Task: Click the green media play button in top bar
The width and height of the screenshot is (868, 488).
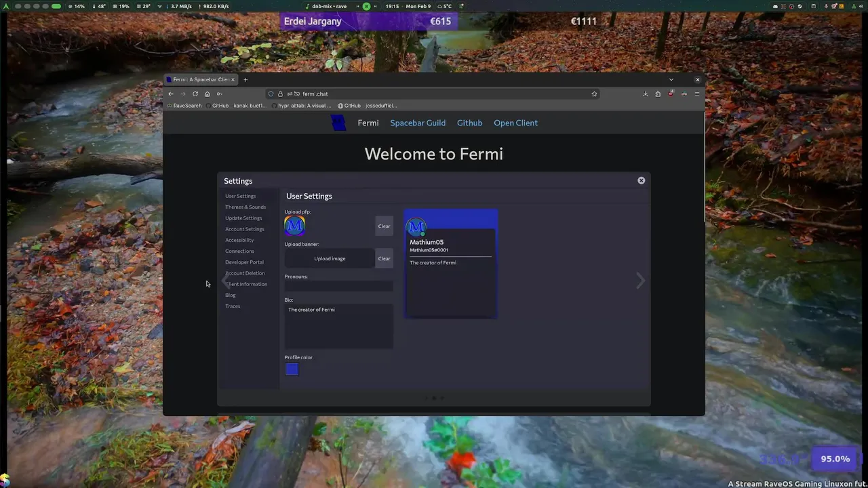Action: pos(366,6)
